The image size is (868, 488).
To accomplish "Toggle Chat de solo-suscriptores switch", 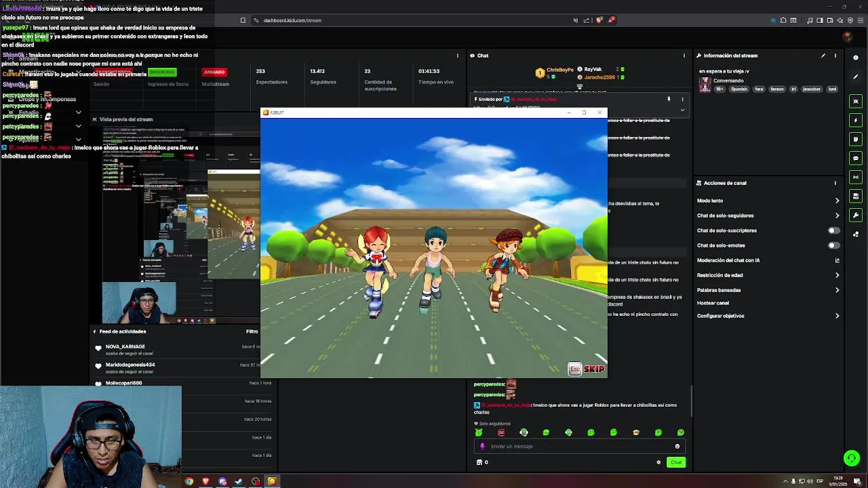I will 833,230.
